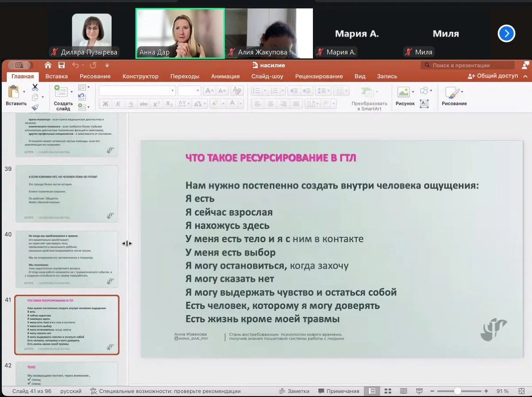
Task: Switch to the Рисование ribbon tab
Action: (95, 76)
